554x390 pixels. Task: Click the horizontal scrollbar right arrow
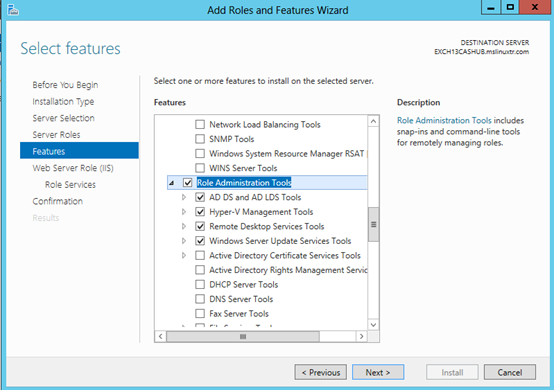[x=361, y=336]
